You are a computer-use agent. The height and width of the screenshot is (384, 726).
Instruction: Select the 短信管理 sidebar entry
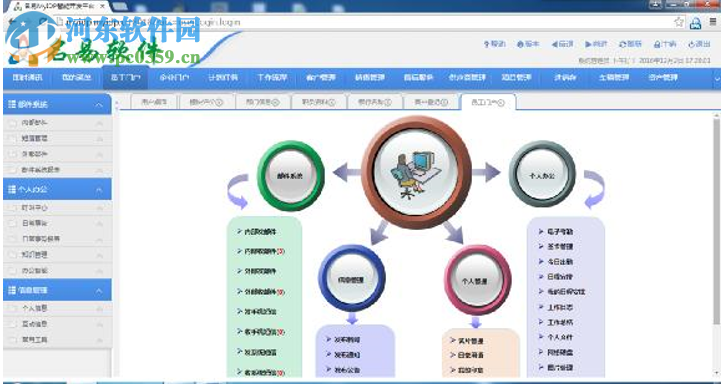(57, 138)
